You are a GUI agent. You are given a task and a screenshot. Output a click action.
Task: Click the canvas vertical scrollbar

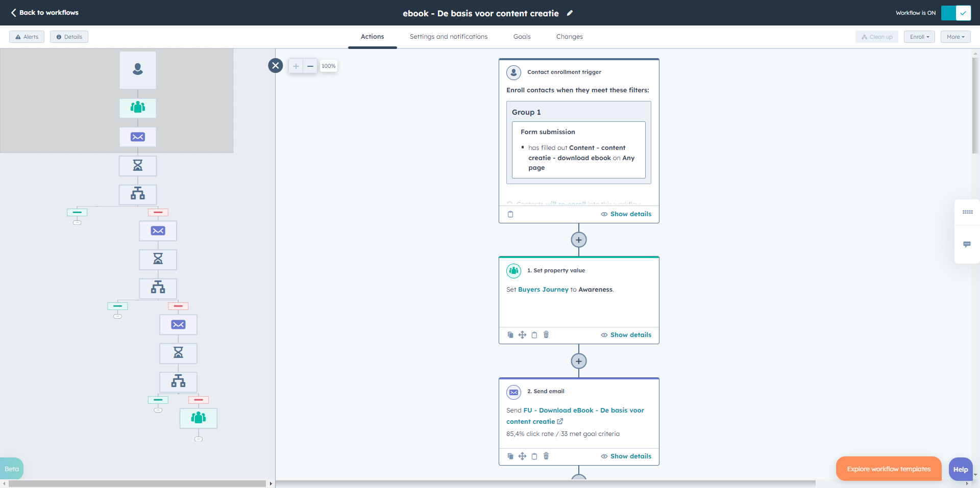975,105
